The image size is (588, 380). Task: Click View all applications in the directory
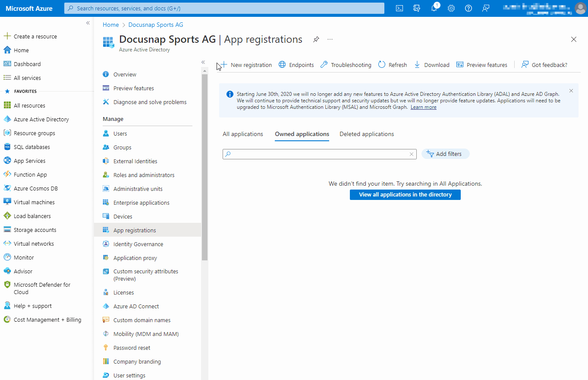[x=405, y=194]
